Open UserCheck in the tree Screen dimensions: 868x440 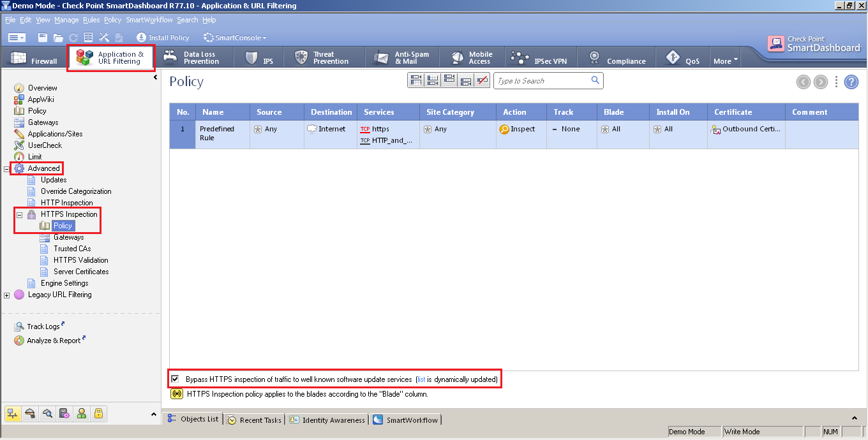(45, 145)
